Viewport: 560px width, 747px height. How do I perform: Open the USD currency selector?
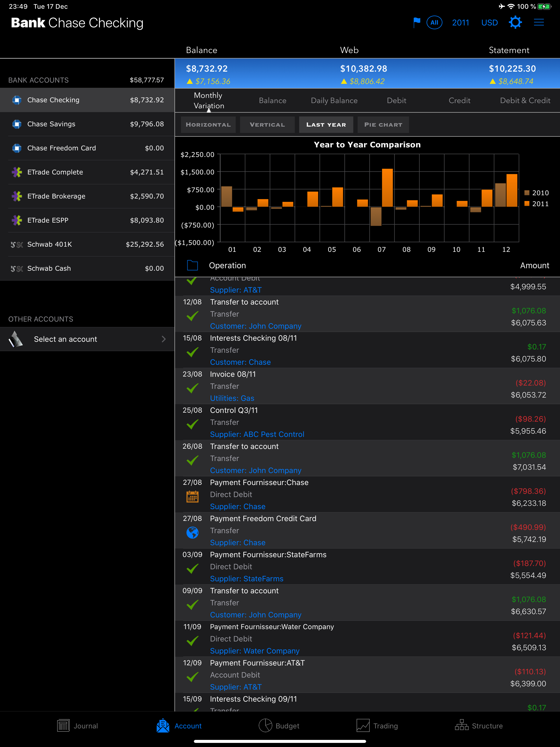489,23
